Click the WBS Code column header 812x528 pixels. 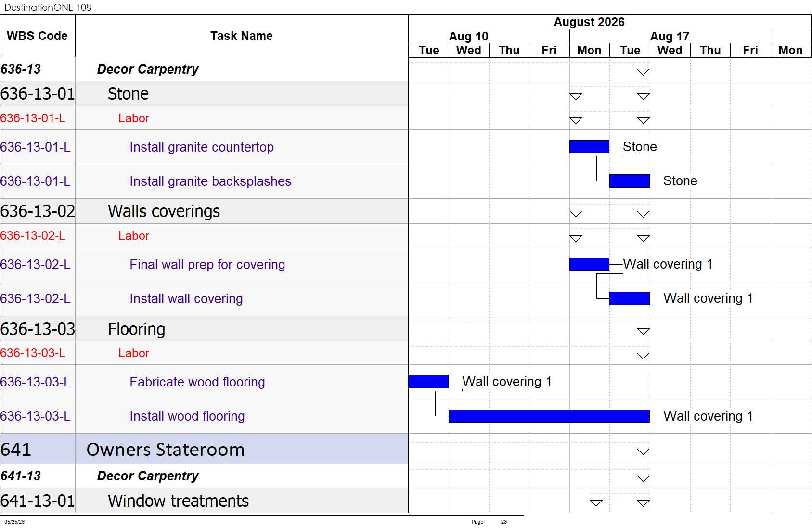coord(38,36)
